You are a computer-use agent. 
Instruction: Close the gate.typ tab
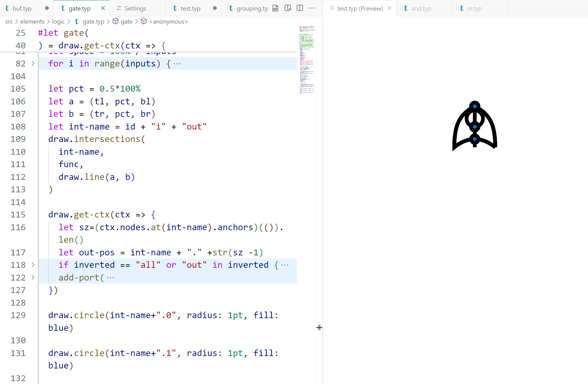103,8
